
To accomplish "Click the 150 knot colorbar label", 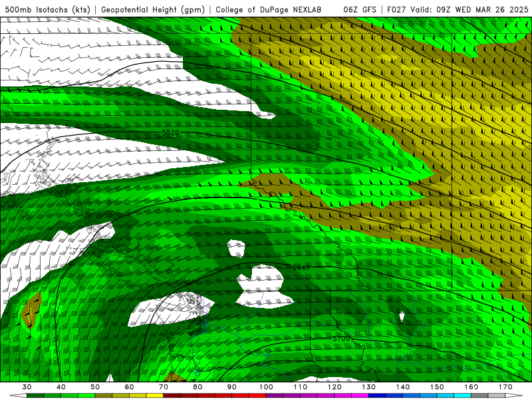I will click(x=437, y=387).
